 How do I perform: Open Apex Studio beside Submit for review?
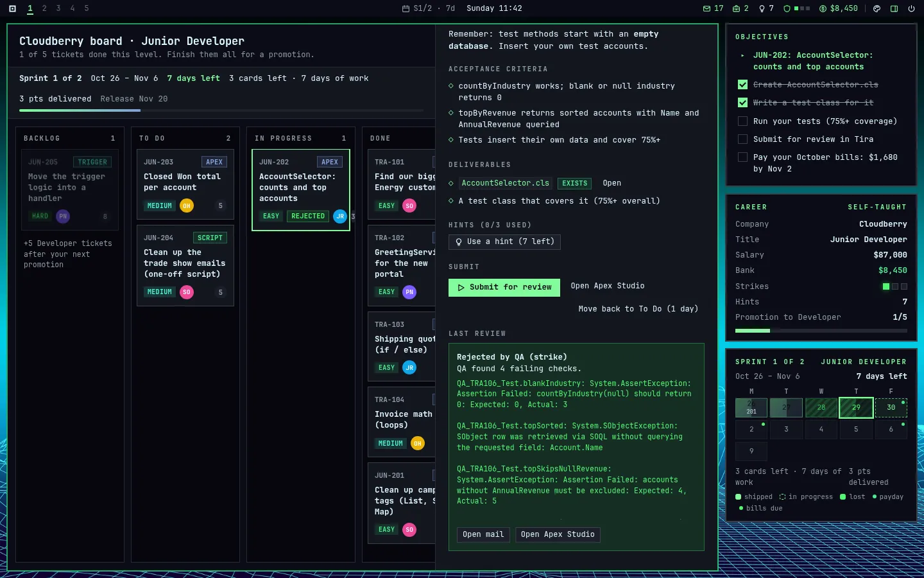pyautogui.click(x=608, y=286)
